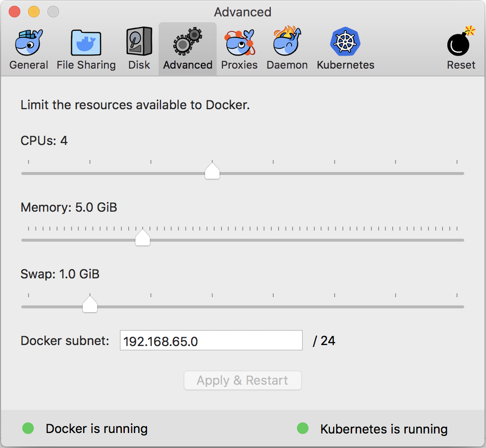Click the green Kubernetes running indicator
486x448 pixels.
tap(303, 428)
